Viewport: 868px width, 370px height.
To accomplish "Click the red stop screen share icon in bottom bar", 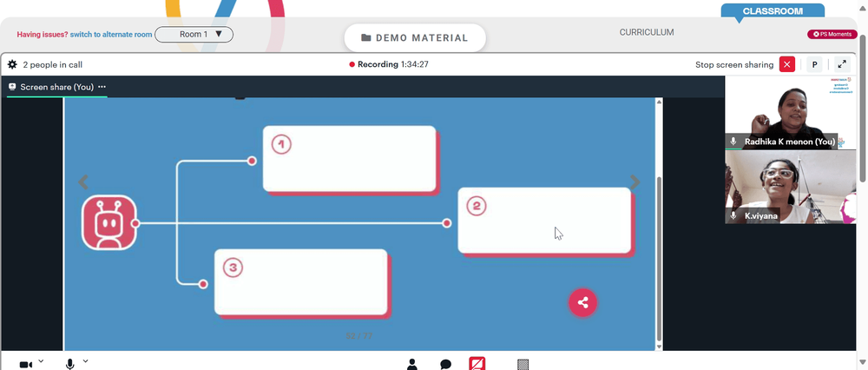I will [477, 363].
